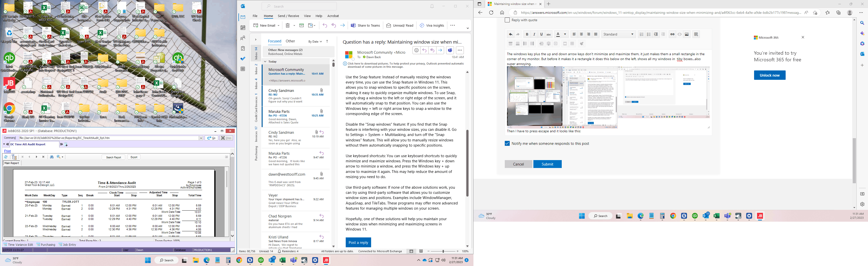Apply strikethrough formatting in the forum reply toolbar
The image size is (868, 266).
tap(549, 34)
